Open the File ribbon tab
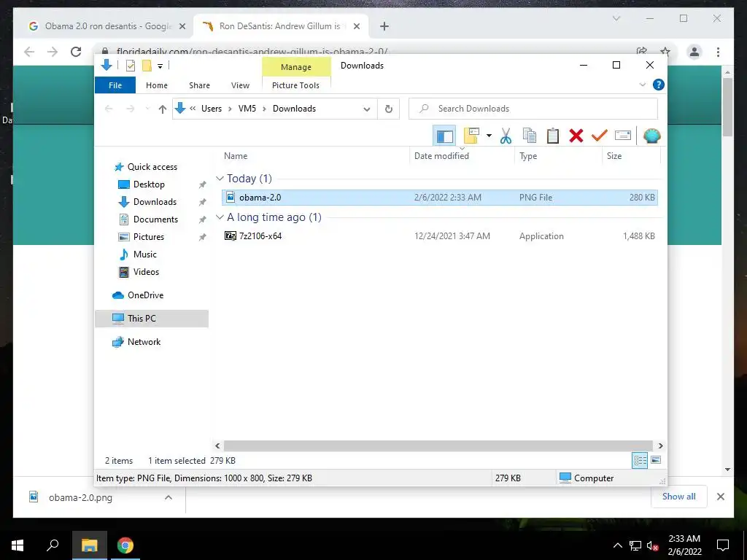747x560 pixels. [x=115, y=85]
